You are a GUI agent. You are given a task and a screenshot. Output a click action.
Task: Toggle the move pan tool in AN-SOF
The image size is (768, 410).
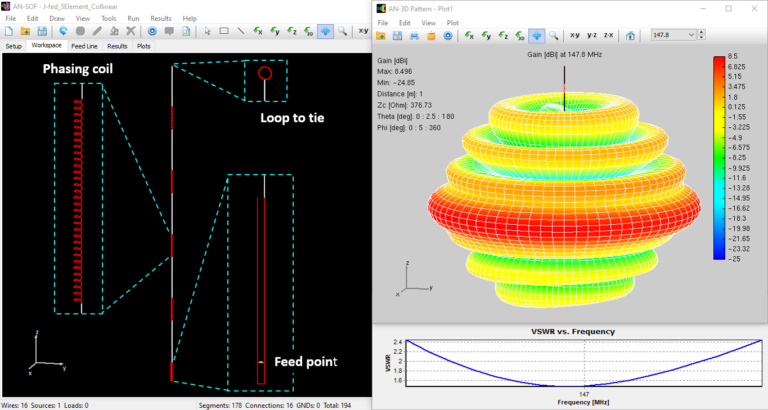pos(325,31)
